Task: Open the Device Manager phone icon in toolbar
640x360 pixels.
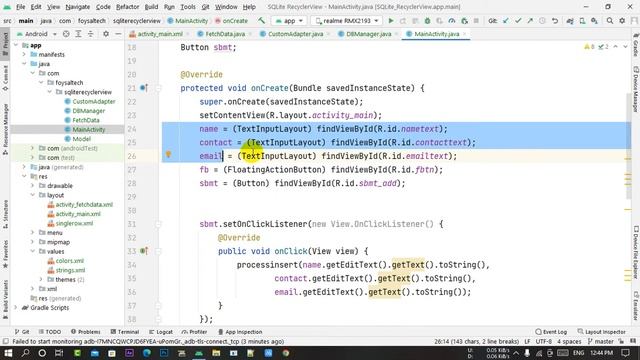Action: tap(582, 20)
